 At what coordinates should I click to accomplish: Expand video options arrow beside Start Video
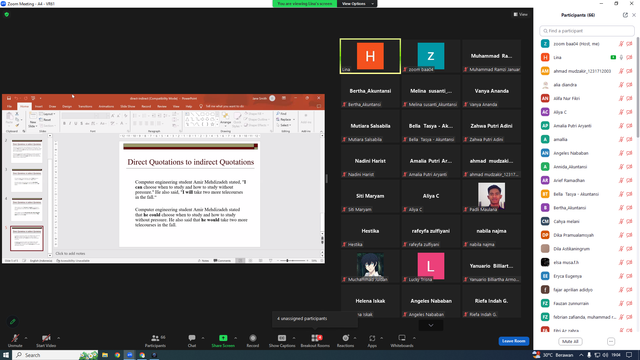coord(58,338)
